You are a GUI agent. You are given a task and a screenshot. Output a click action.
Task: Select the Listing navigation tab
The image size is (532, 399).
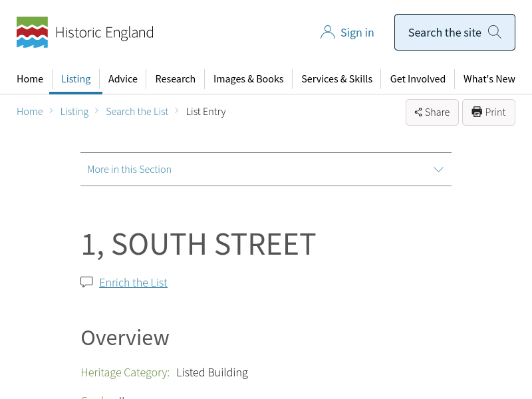point(76,79)
